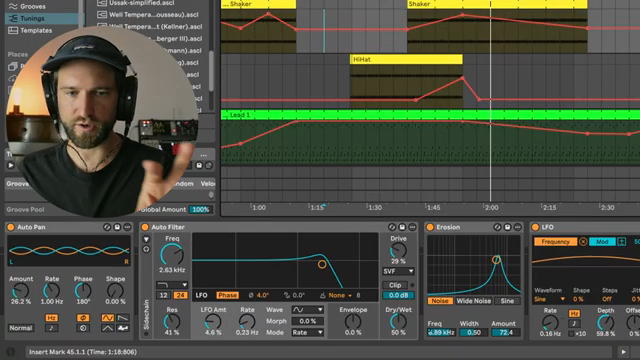Image resolution: width=640 pixels, height=360 pixels.
Task: Click Erosion save preset disk icon
Action: [507, 227]
